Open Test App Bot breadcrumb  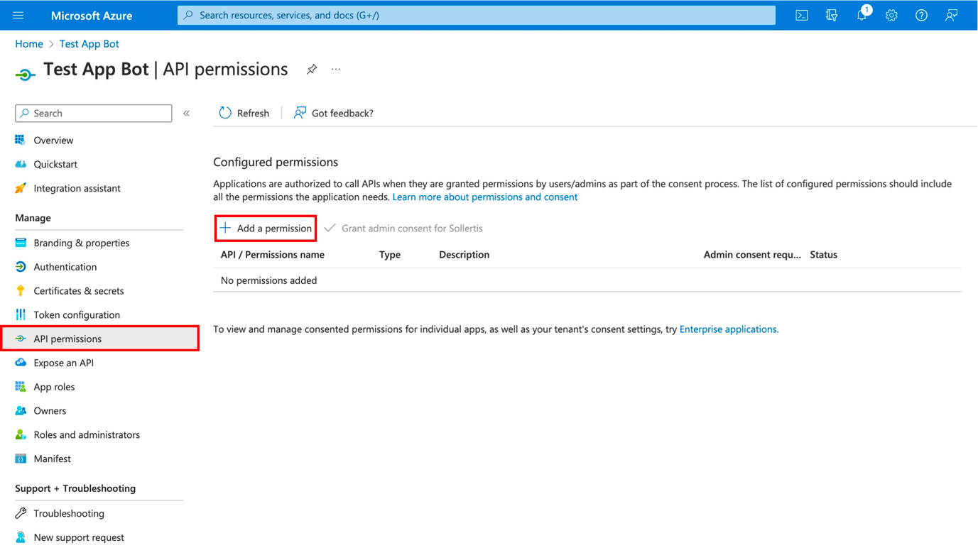[x=89, y=44]
